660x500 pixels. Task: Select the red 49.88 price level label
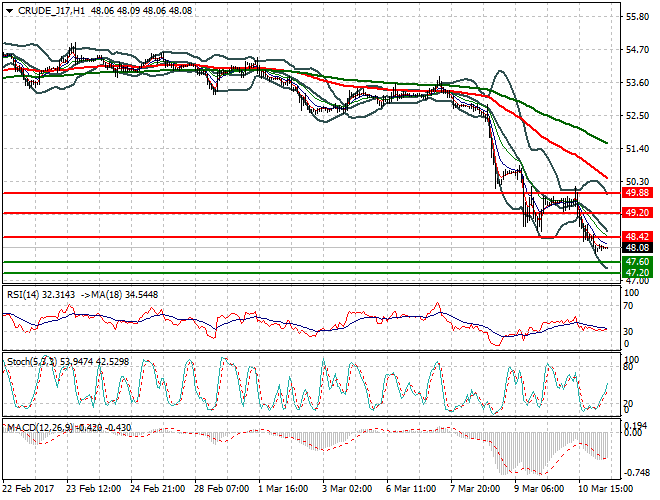637,193
